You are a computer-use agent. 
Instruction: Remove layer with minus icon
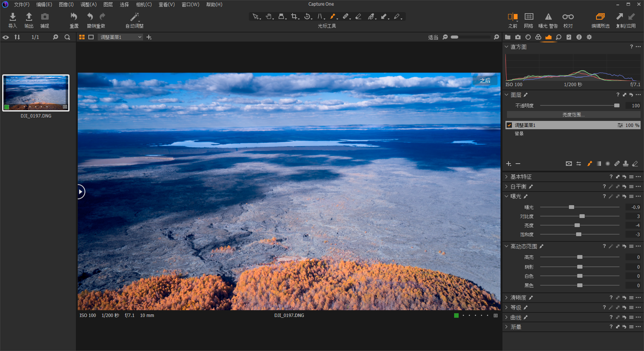(518, 164)
